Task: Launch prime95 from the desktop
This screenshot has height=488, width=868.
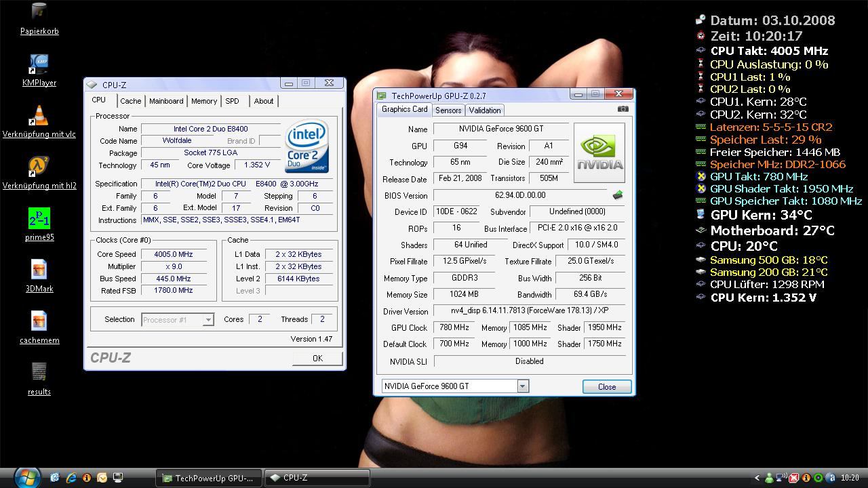Action: click(39, 225)
